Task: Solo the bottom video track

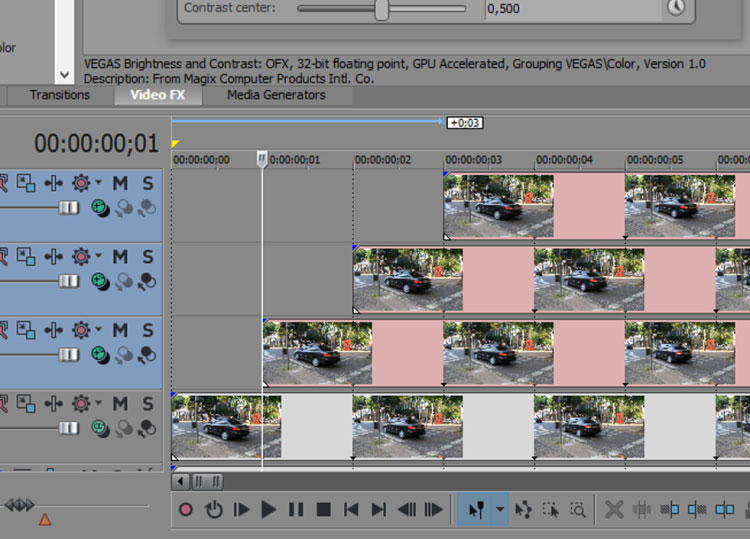Action: coord(148,404)
